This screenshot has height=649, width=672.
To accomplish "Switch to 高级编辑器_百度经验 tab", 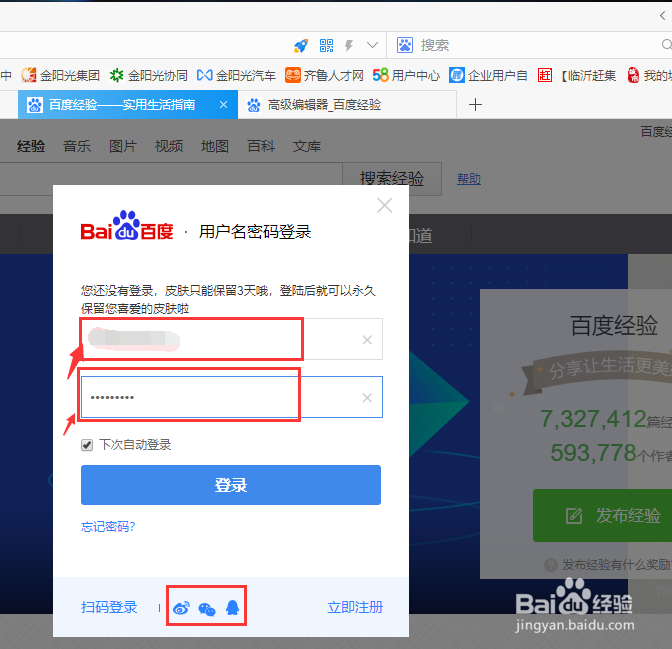I will pos(347,105).
